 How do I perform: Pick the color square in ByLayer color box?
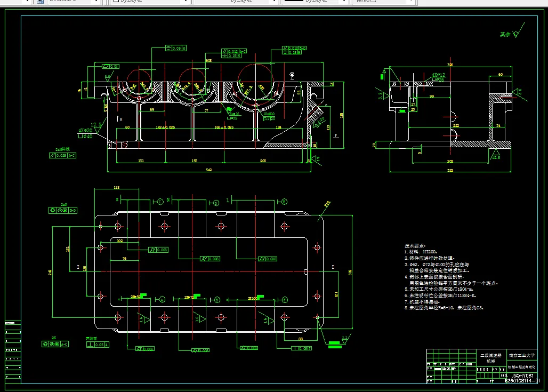(x=116, y=1)
